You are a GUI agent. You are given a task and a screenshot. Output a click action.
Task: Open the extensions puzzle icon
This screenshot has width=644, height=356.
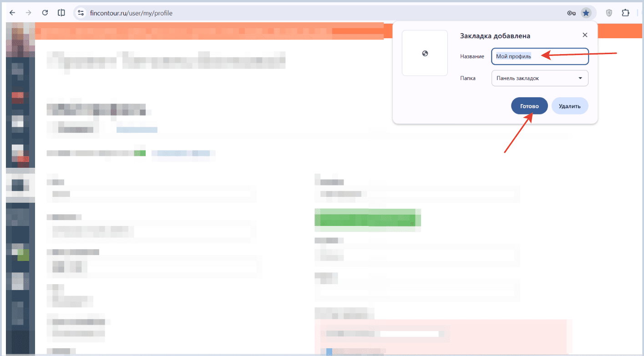[625, 13]
